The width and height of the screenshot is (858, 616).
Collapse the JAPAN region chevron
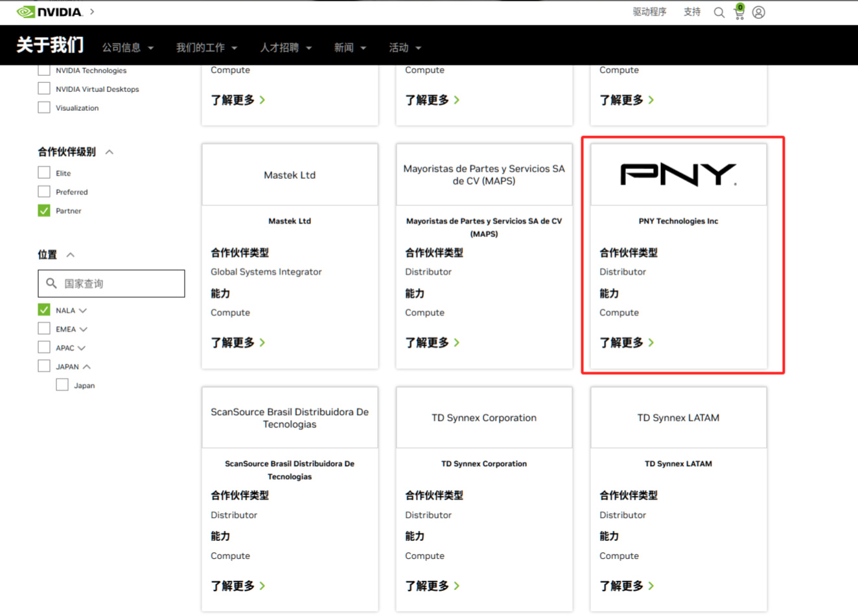click(87, 367)
